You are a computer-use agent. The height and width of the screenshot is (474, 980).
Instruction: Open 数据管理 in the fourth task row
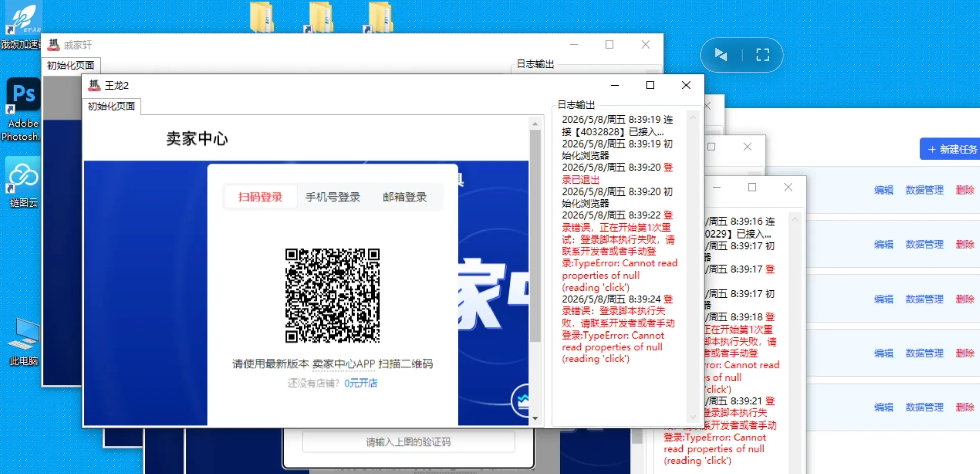click(924, 353)
